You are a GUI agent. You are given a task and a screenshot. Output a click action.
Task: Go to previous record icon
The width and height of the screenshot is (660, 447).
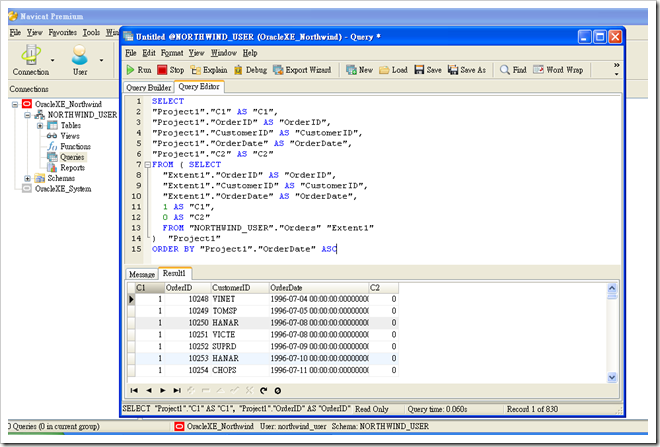point(149,391)
